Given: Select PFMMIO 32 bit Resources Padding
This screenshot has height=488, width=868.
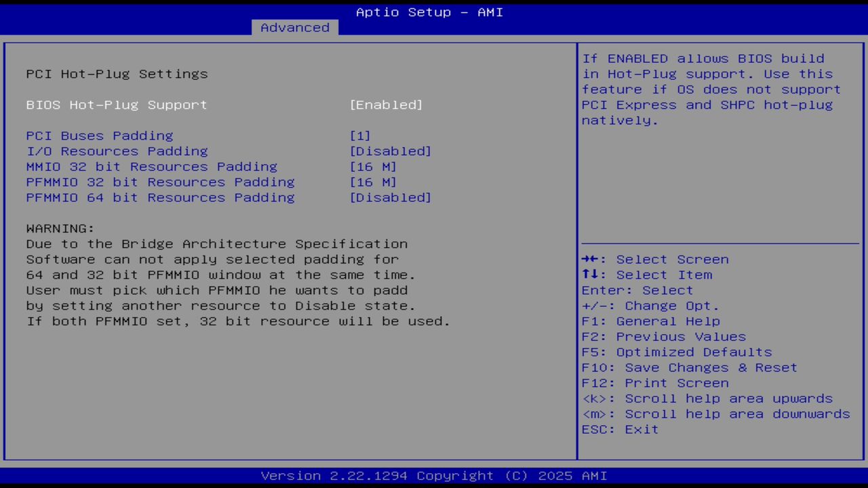Looking at the screenshot, I should (160, 182).
